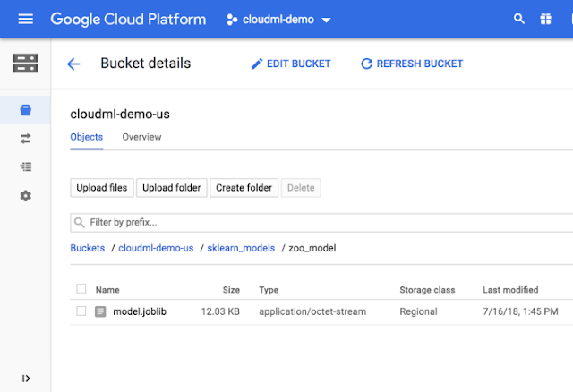
Task: Open the hamburger navigation menu
Action: (25, 19)
